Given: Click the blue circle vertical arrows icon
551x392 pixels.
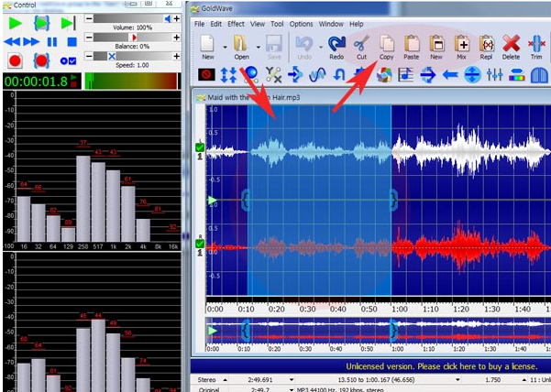Looking at the screenshot, I should point(472,75).
